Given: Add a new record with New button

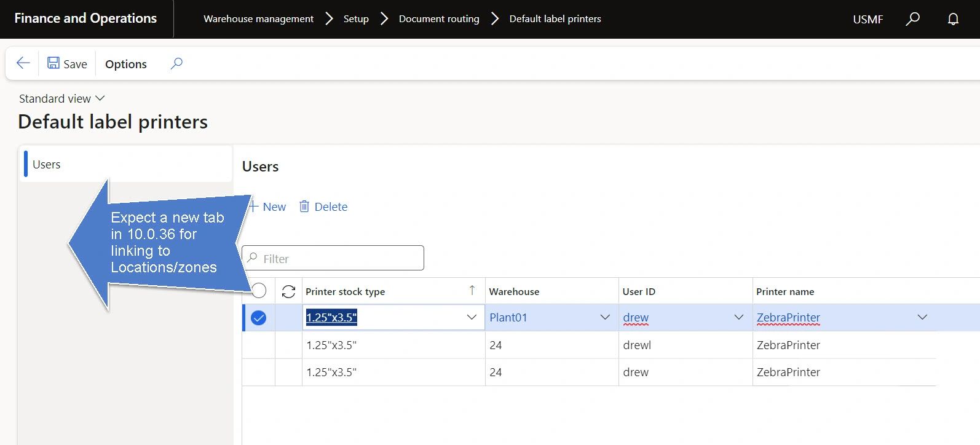Looking at the screenshot, I should (x=269, y=207).
